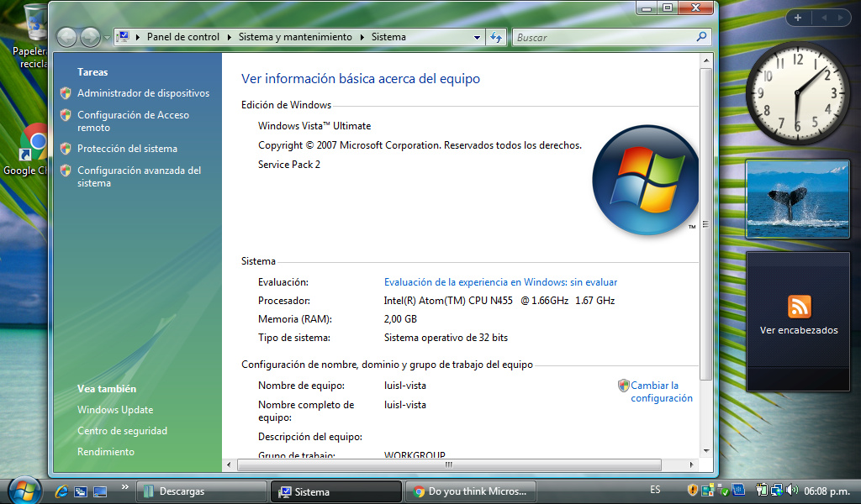Expand the Quick Launch overflow chevron

point(124,486)
